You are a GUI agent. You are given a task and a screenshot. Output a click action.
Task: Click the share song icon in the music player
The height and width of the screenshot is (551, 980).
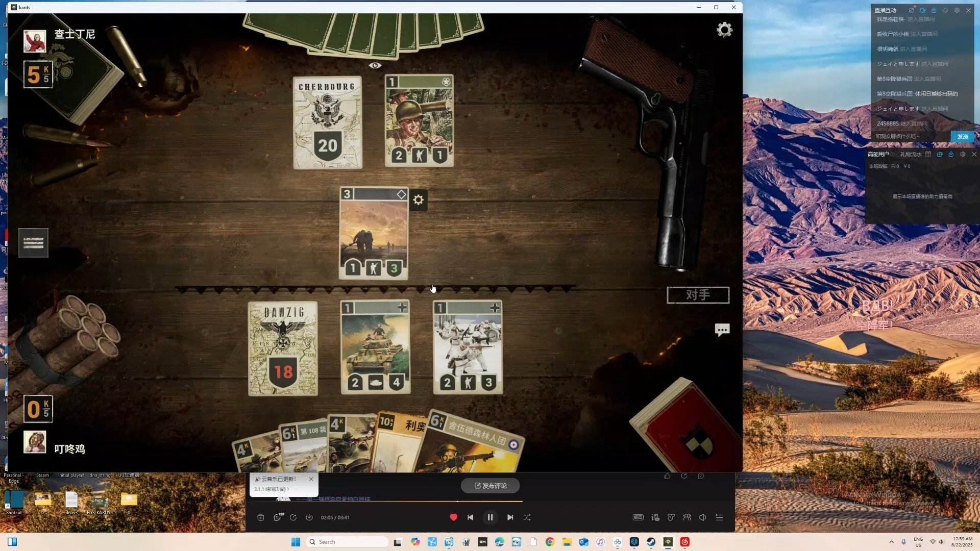[293, 517]
